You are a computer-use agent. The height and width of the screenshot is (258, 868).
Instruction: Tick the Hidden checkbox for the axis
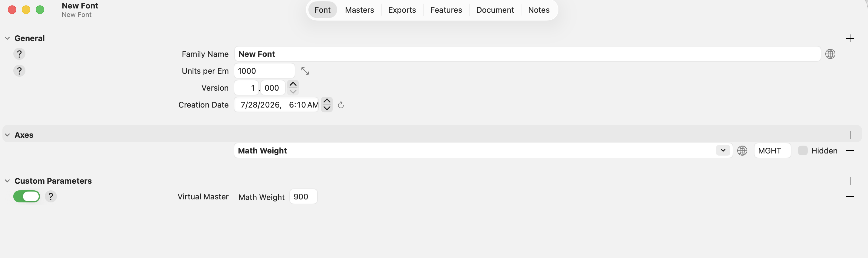[803, 151]
